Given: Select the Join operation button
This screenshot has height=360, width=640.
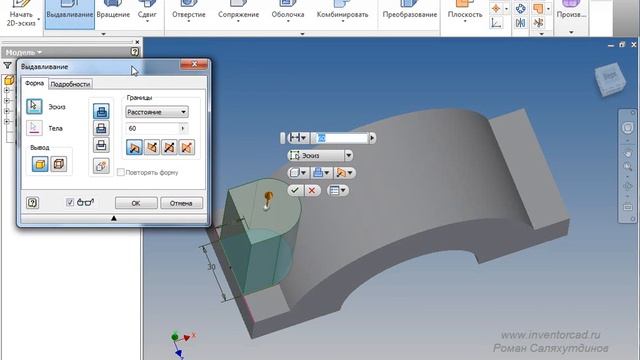Looking at the screenshot, I should [101, 111].
